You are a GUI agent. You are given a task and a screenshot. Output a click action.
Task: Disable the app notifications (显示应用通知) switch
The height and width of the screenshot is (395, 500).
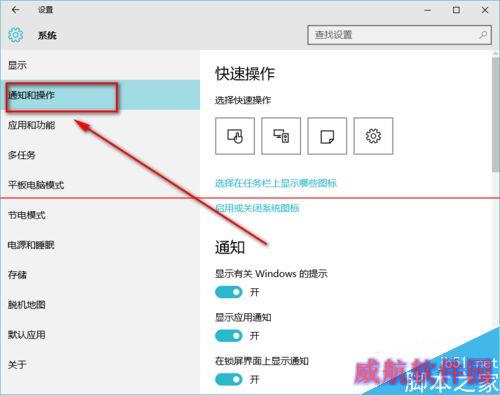tap(229, 336)
